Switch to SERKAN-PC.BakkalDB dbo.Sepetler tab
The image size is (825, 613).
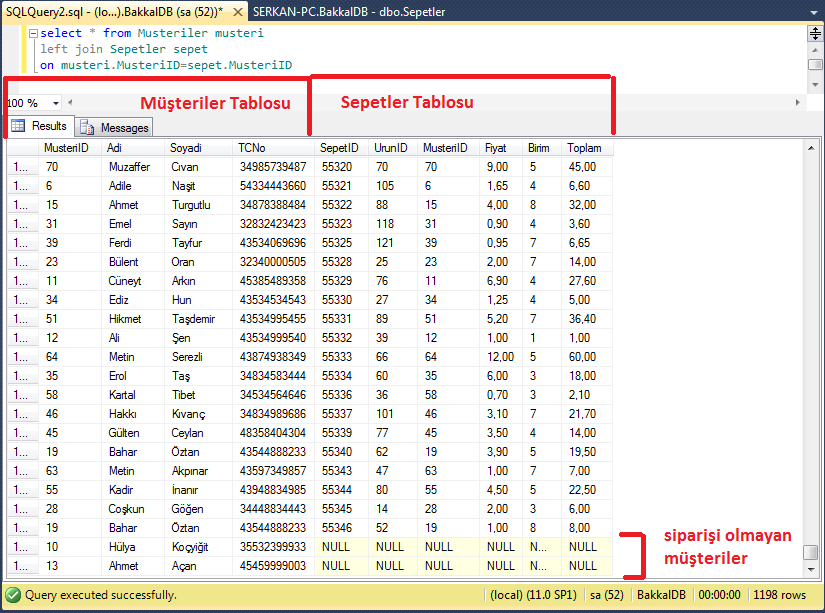349,12
